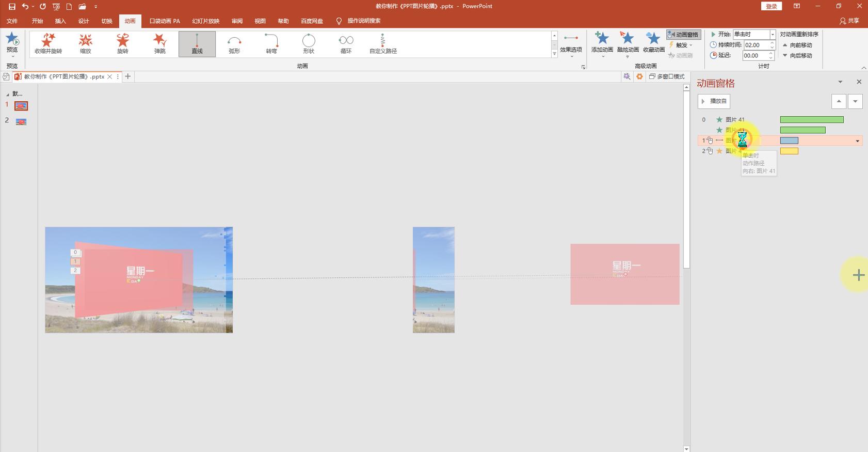Select the 弹跳 bounce animation effect
The image size is (868, 452).
[160, 43]
